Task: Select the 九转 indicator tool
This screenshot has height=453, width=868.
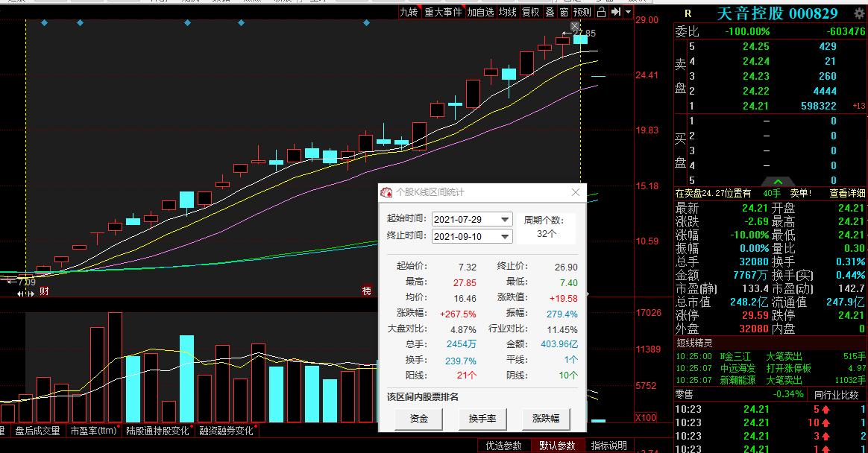Action: pyautogui.click(x=409, y=12)
